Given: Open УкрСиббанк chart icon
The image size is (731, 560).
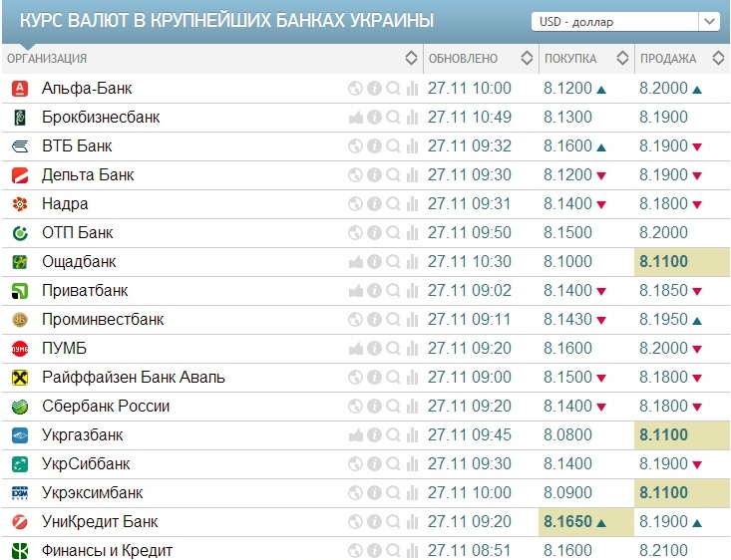Looking at the screenshot, I should coord(412,463).
